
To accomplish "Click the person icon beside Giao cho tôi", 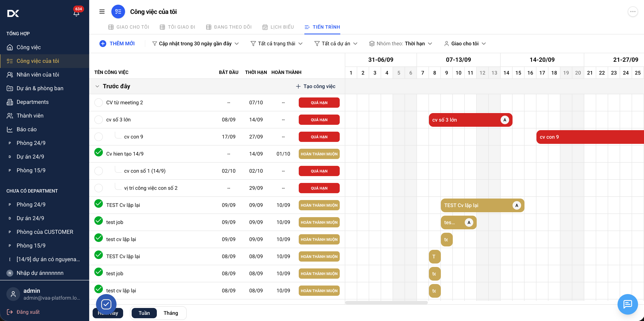I will pyautogui.click(x=446, y=44).
